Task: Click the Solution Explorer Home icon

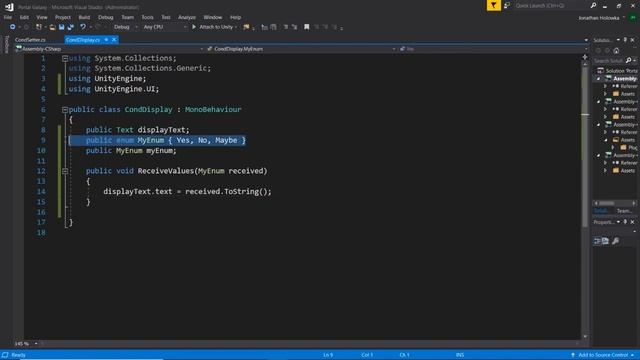Action: click(616, 51)
